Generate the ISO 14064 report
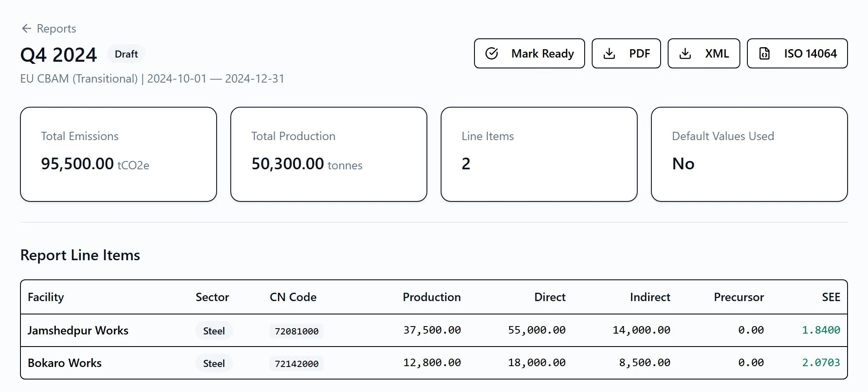The height and width of the screenshot is (392, 868). 797,53
